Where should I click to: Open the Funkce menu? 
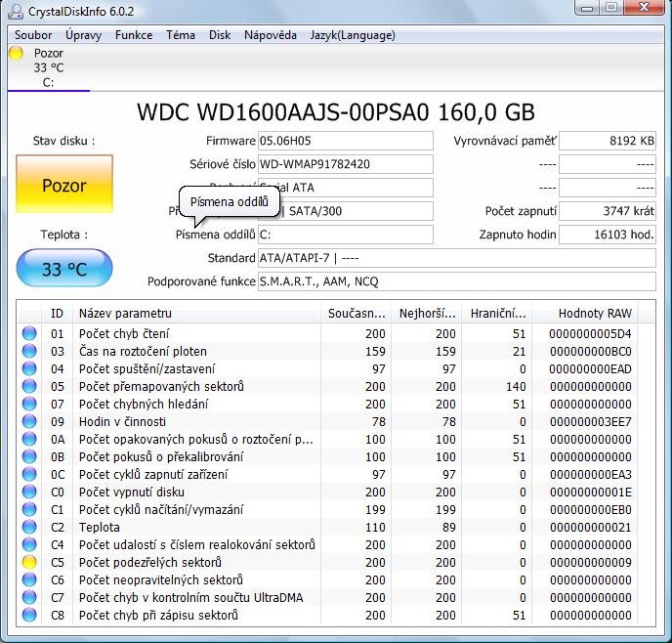[134, 35]
